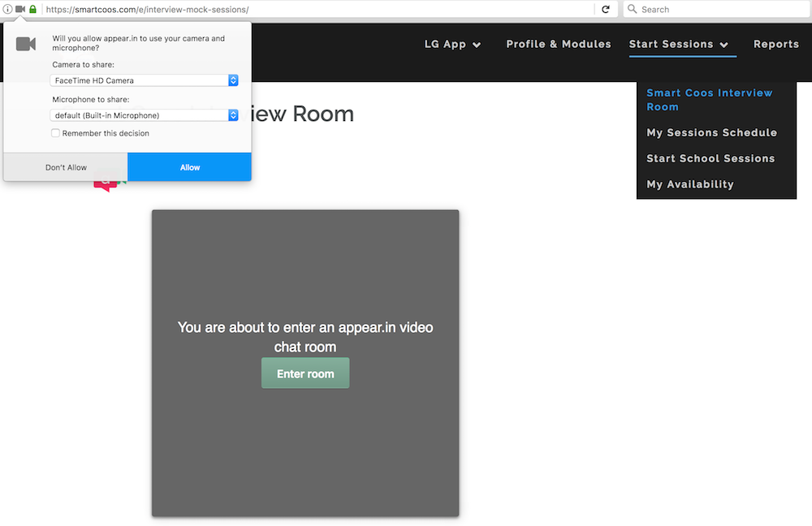Open the Built-in Microphone dropdown
812x526 pixels.
pyautogui.click(x=144, y=115)
